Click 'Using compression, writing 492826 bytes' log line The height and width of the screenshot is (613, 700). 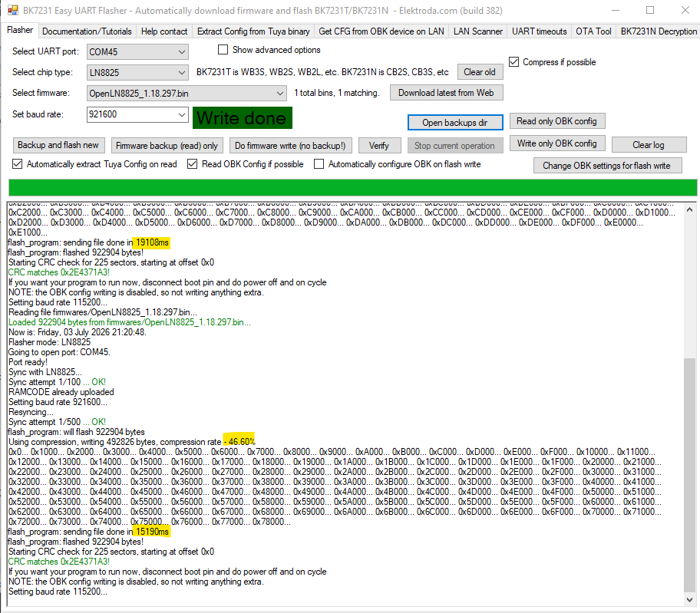132,442
